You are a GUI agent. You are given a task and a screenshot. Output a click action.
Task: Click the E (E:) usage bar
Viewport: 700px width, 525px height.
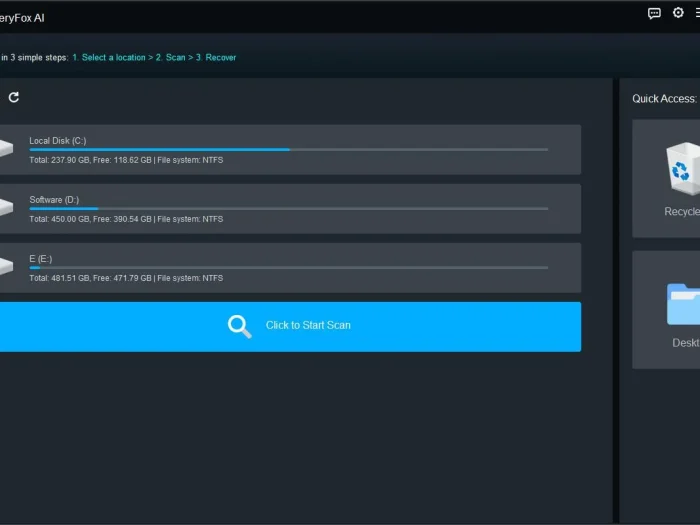pos(288,267)
